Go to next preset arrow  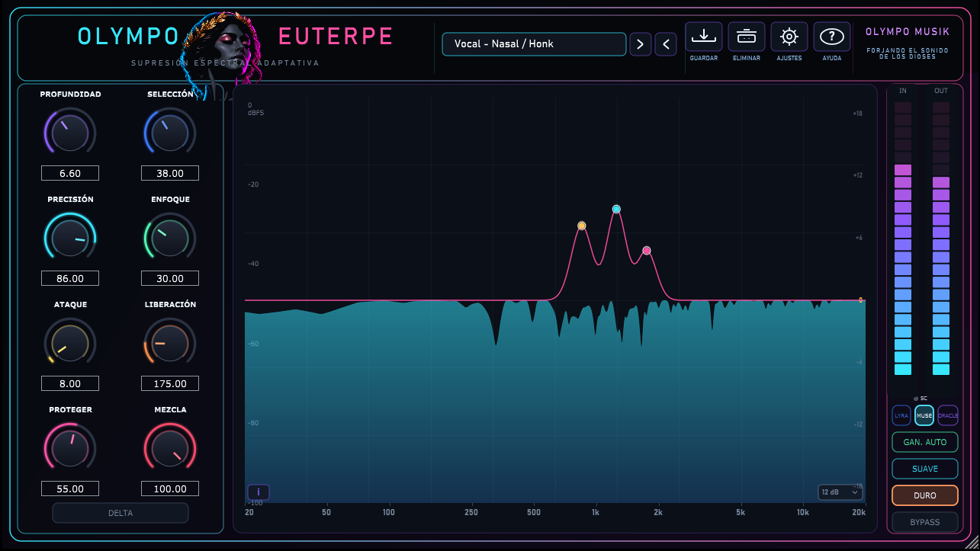[x=641, y=44]
